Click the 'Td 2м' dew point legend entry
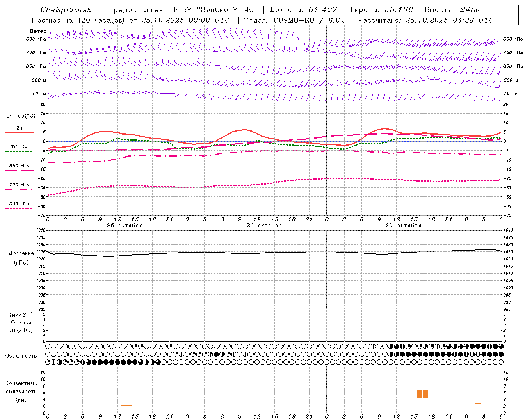This screenshot has height=420, width=525. coord(19,147)
